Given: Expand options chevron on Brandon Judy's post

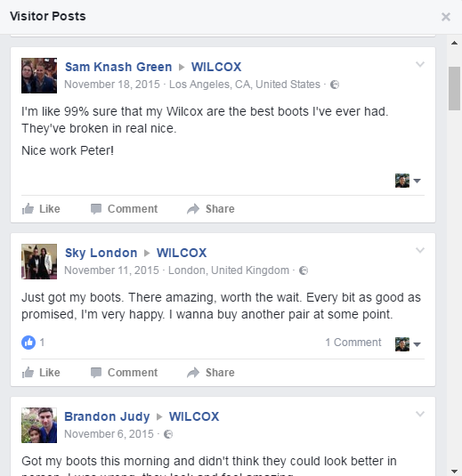Looking at the screenshot, I should click(x=420, y=414).
